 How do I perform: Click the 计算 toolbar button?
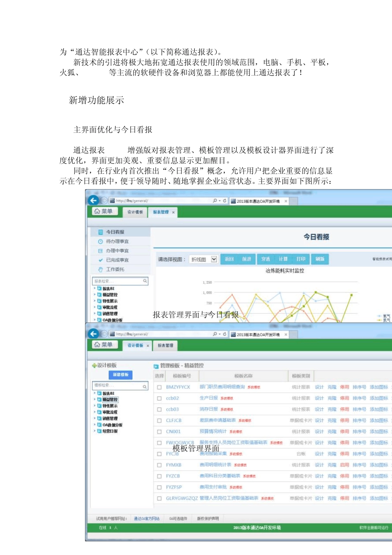click(283, 259)
